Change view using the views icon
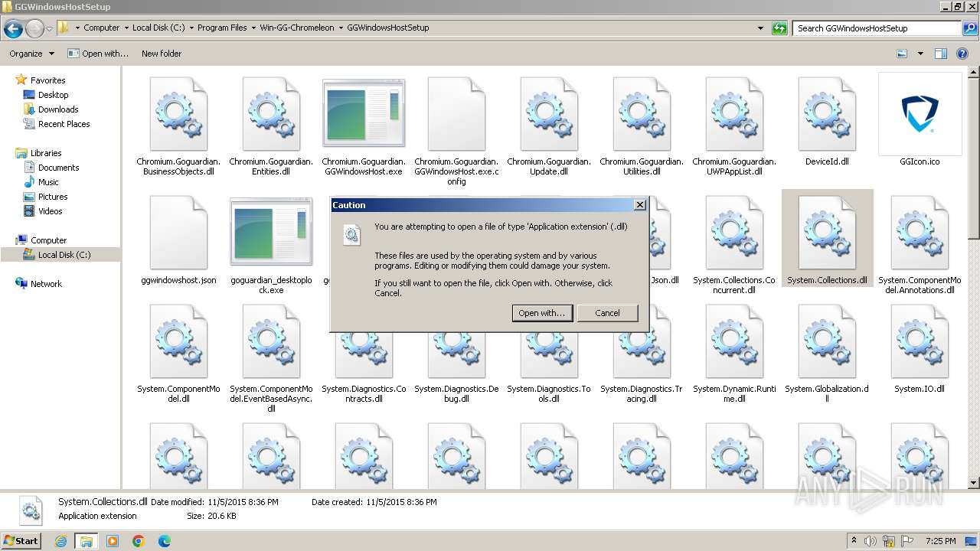The width and height of the screenshot is (980, 551). click(x=902, y=54)
